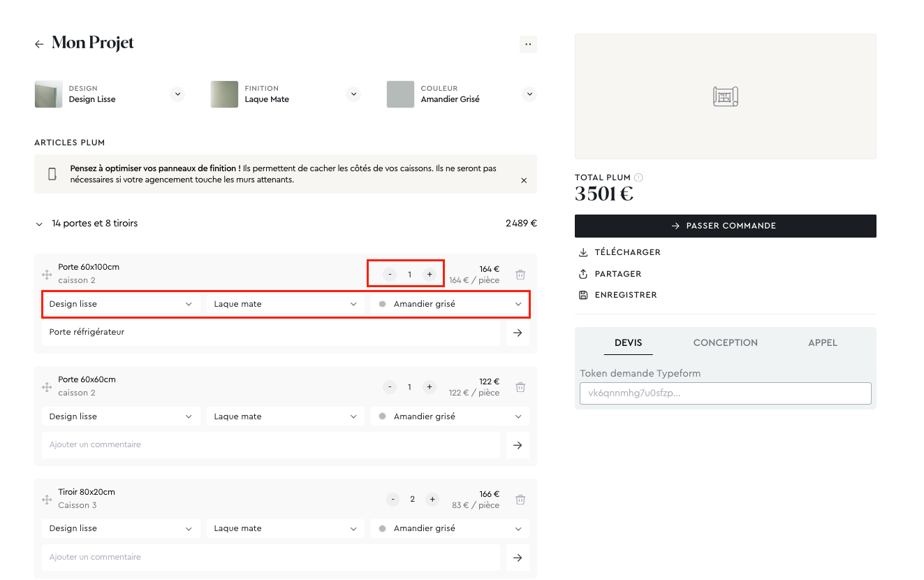Screen dimensions: 924x580
Task: Delete the Tiroir 80x20cm item
Action: (520, 500)
